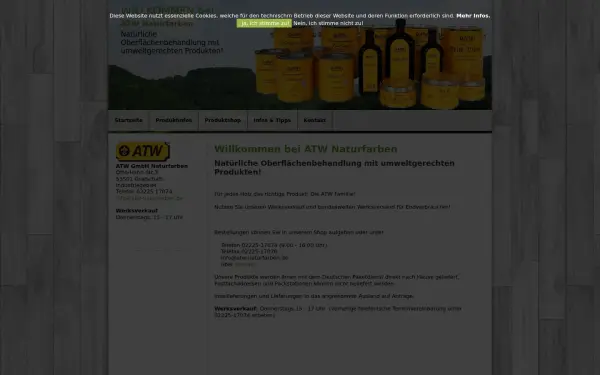Open the Produktshop menu item
The width and height of the screenshot is (600, 375).
pyautogui.click(x=223, y=120)
